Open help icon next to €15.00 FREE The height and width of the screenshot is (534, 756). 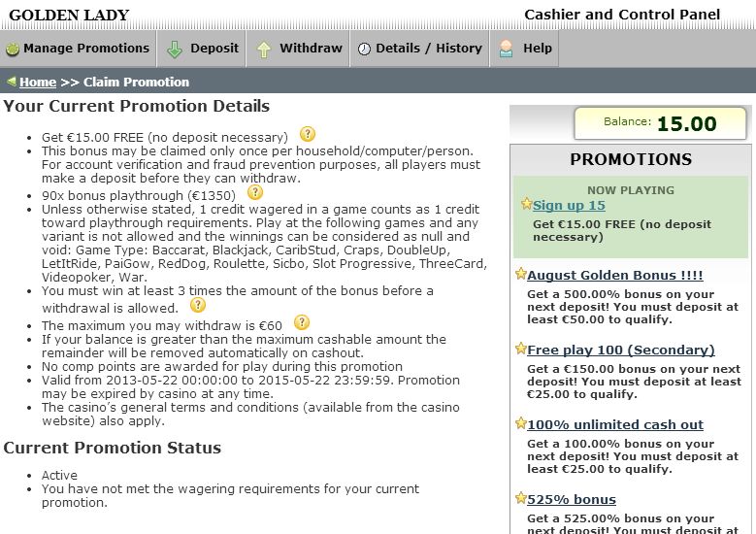coord(308,134)
